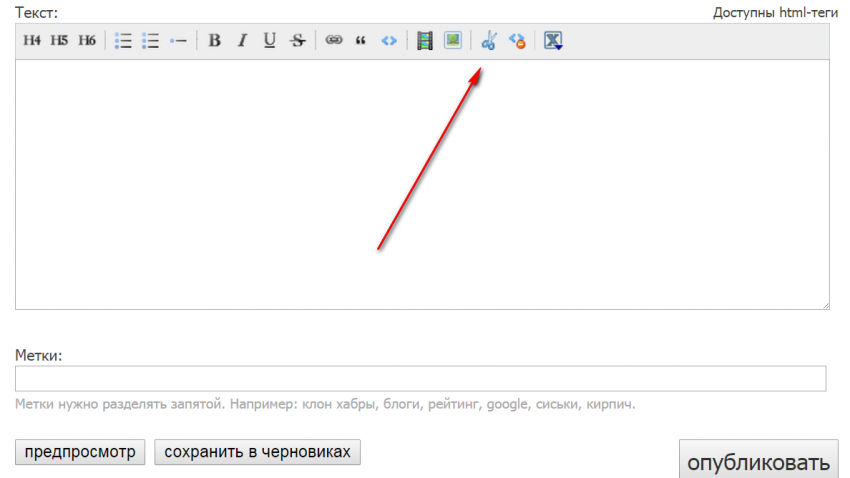850x478 pixels.
Task: Publish the post with опубликовать
Action: coord(758,462)
